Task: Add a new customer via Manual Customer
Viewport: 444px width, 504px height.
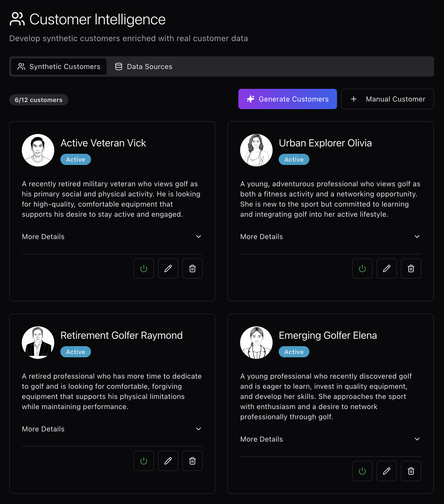Action: (387, 99)
